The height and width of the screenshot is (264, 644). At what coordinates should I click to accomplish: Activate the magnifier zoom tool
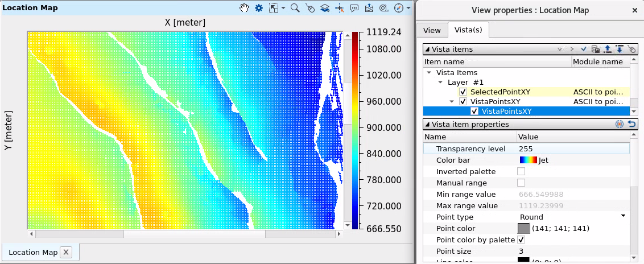tap(295, 8)
